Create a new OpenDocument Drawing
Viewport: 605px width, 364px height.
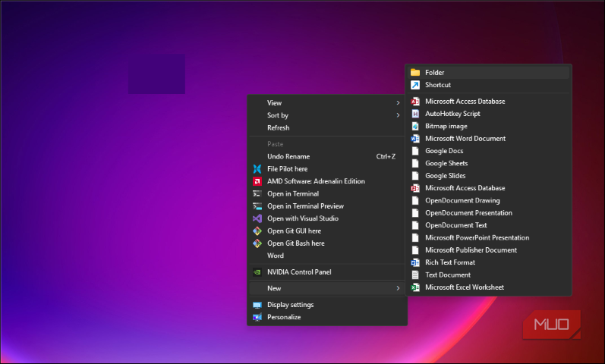pyautogui.click(x=488, y=200)
